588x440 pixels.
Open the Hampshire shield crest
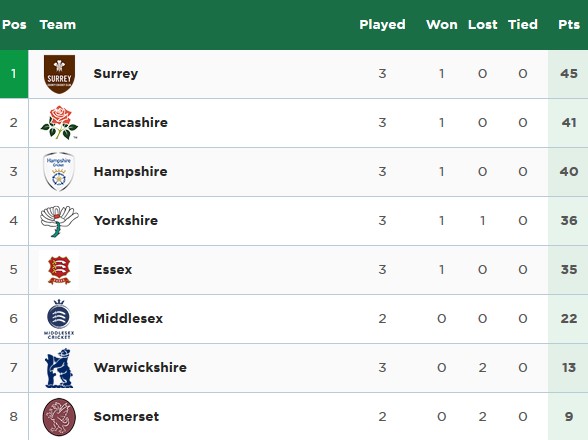pyautogui.click(x=59, y=171)
